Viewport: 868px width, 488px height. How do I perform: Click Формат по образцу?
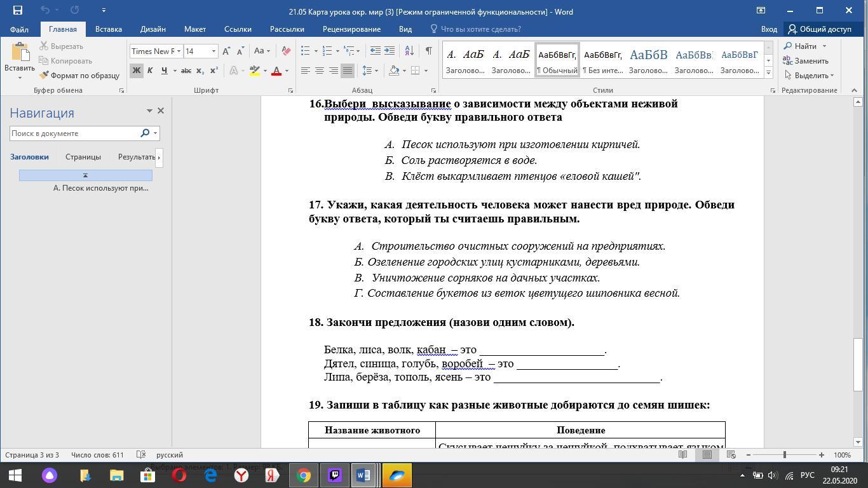coord(79,75)
